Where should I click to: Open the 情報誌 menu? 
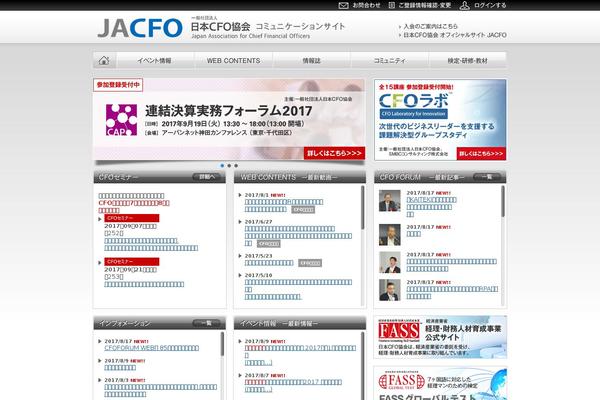[x=311, y=60]
